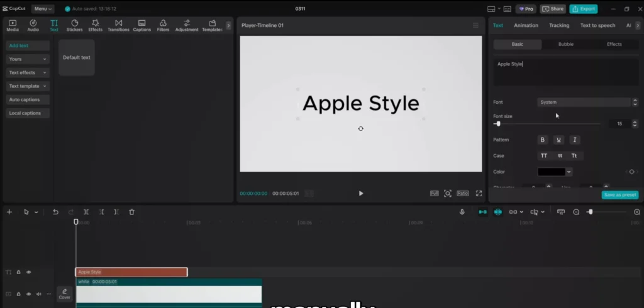Click the player zoom magnifier icon

(x=448, y=194)
